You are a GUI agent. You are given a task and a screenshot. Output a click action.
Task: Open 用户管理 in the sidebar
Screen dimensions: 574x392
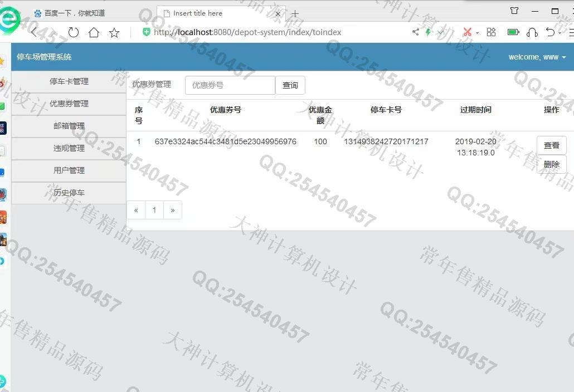click(x=69, y=171)
